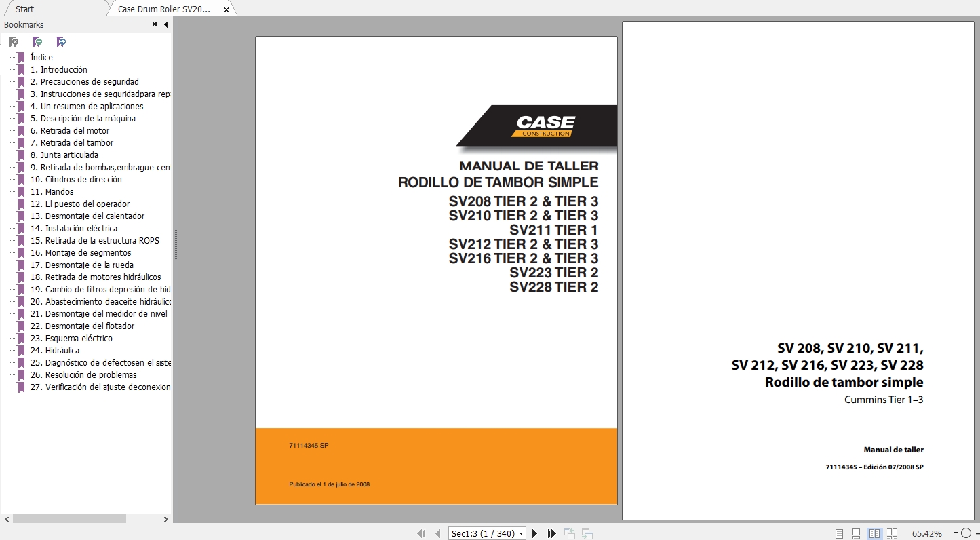
Task: Enable two-page continuous facing layout
Action: click(x=892, y=534)
